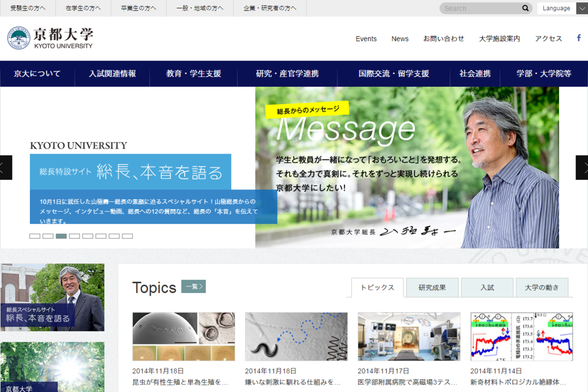The image size is (588, 392).
Task: Click slide description starting 10月1日に就任した
Action: pos(149,211)
